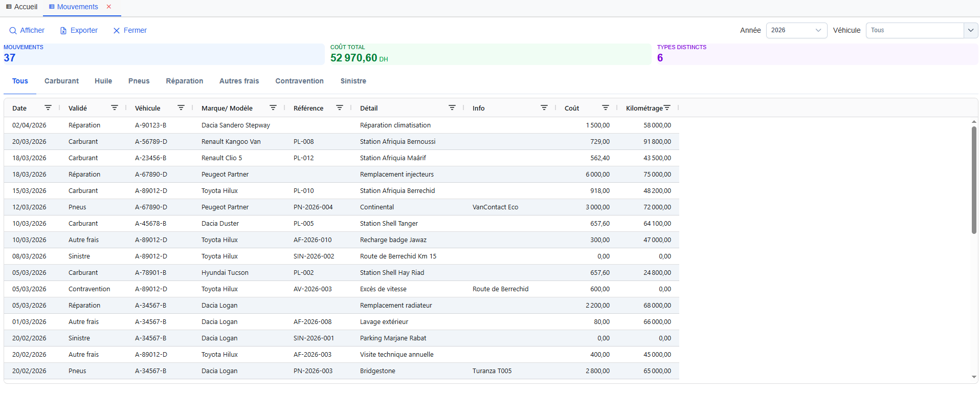Click the Afficher button
980x411 pixels.
(x=27, y=30)
